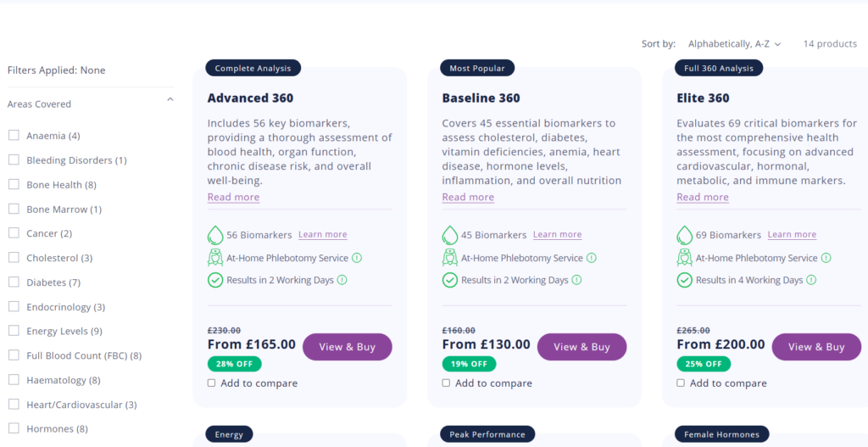Viewport: 868px width, 447px height.
Task: Expand Read more under Advanced 360 description
Action: coord(234,197)
